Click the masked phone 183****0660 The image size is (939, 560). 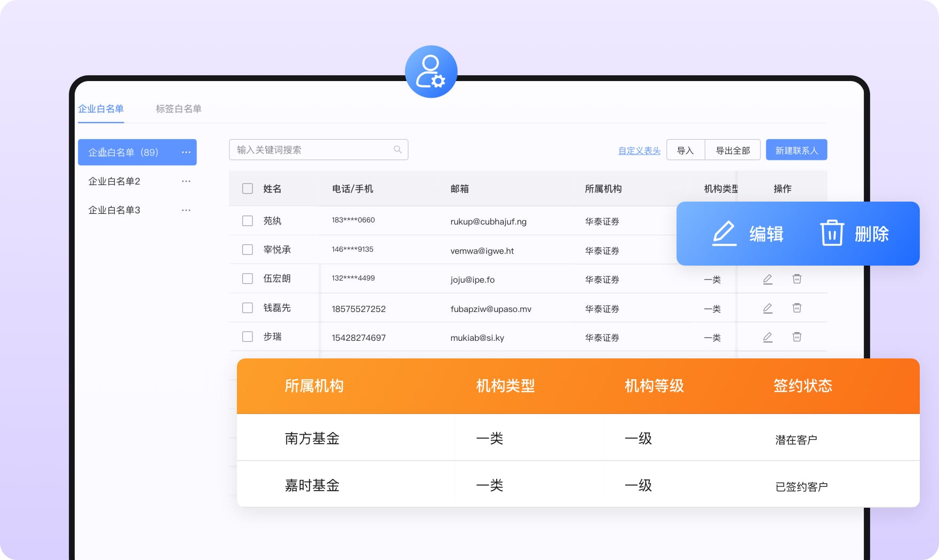[x=353, y=220]
